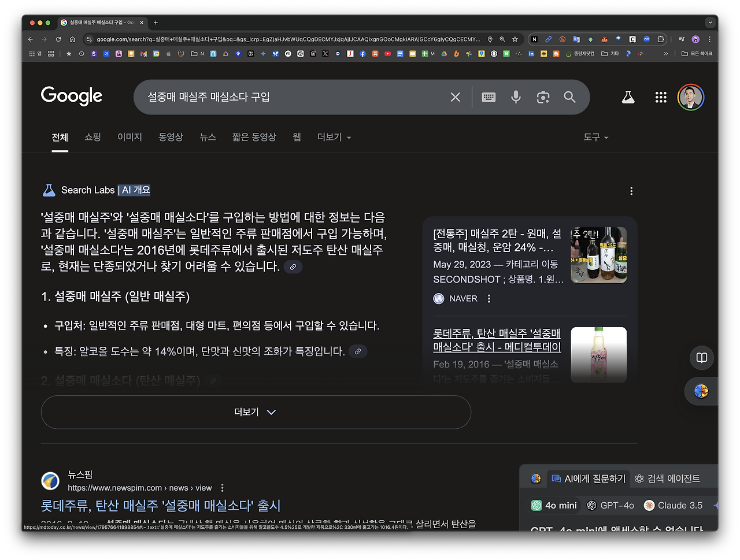Open the LinkedIn bookmark in the bookmarks bar
Screen dimensions: 740x560
point(531,54)
